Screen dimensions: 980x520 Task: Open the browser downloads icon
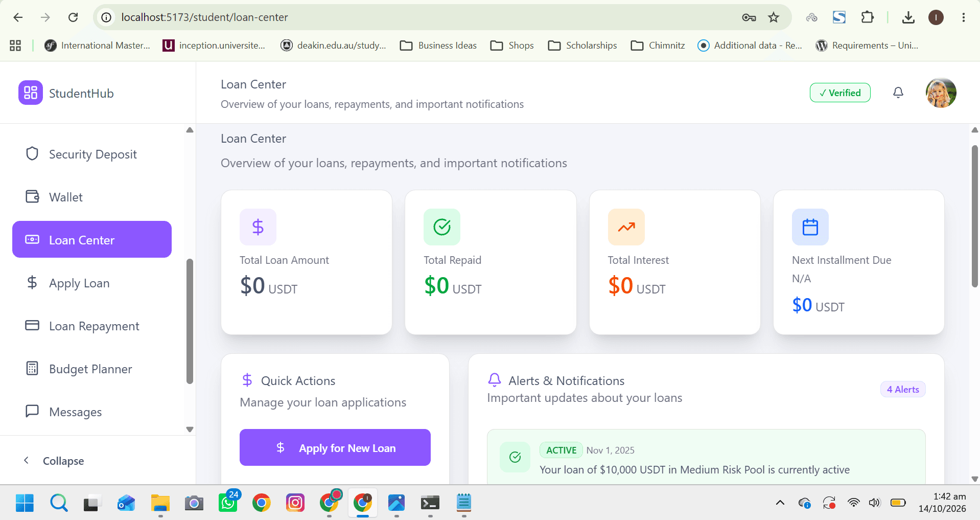[x=908, y=17]
